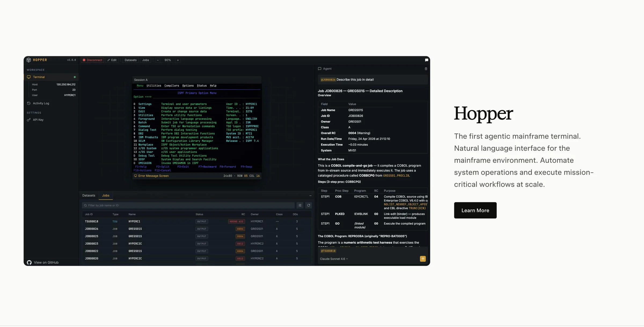The width and height of the screenshot is (644, 327).
Task: Select job row JOB00823
Action: pyautogui.click(x=197, y=244)
